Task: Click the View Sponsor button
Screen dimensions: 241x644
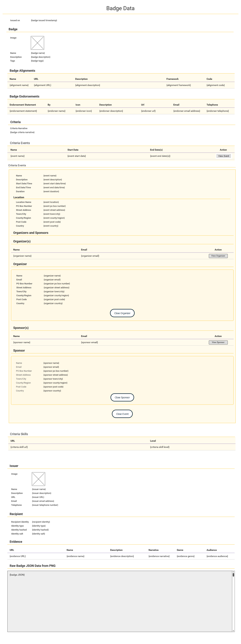Action: [x=218, y=342]
